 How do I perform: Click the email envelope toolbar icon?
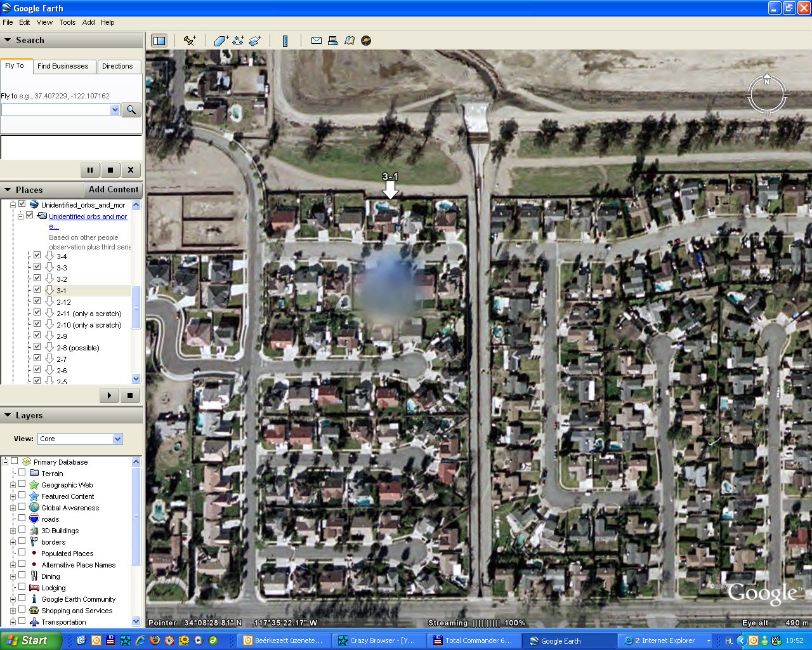coord(317,41)
